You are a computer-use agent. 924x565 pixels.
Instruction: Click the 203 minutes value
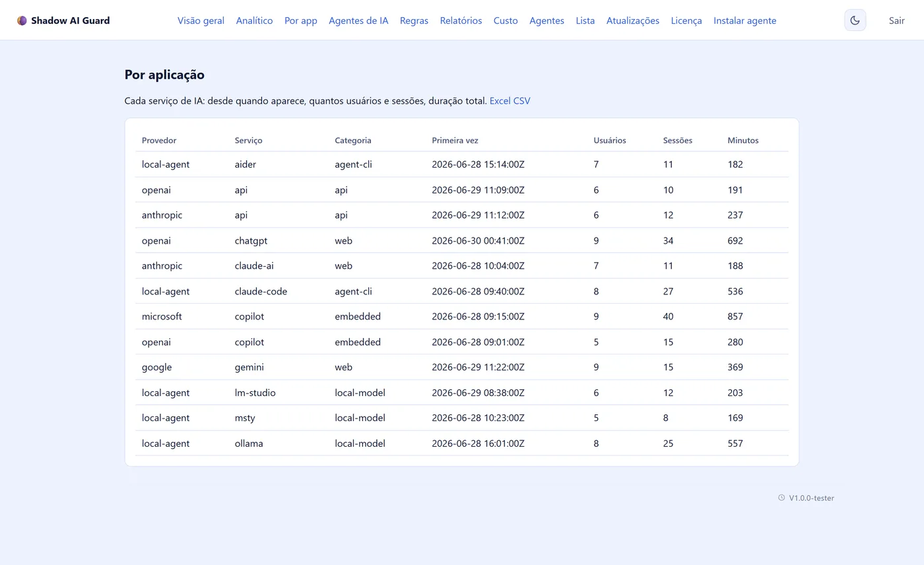coord(735,393)
